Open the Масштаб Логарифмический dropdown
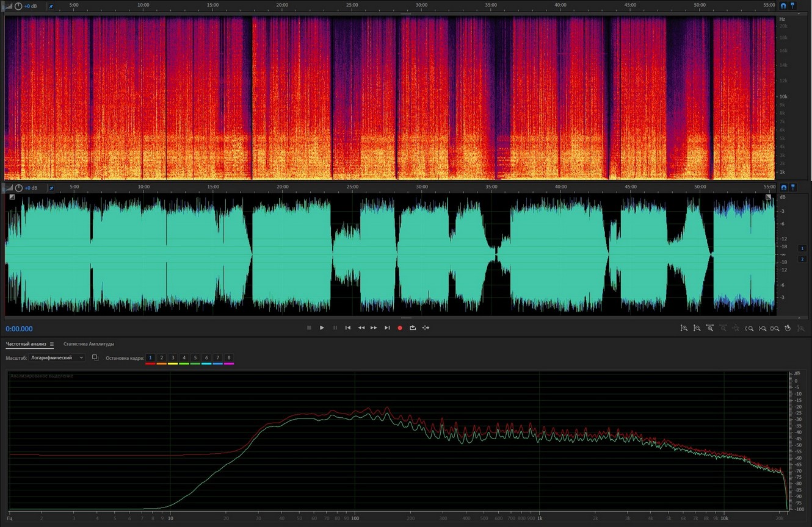The width and height of the screenshot is (812, 527). pos(57,358)
